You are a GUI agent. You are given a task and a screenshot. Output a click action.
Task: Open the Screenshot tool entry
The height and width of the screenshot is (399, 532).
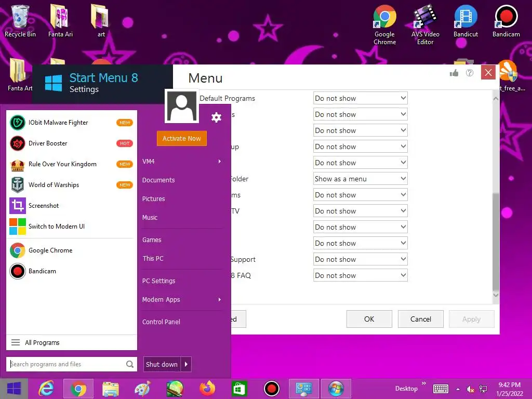point(71,206)
